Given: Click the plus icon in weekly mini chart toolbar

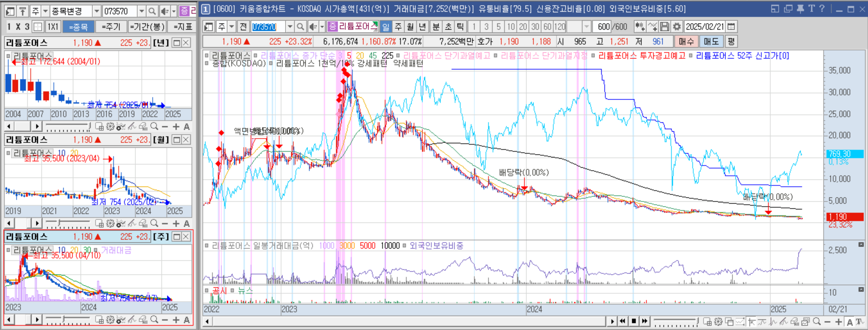Looking at the screenshot, I should click(x=176, y=320).
